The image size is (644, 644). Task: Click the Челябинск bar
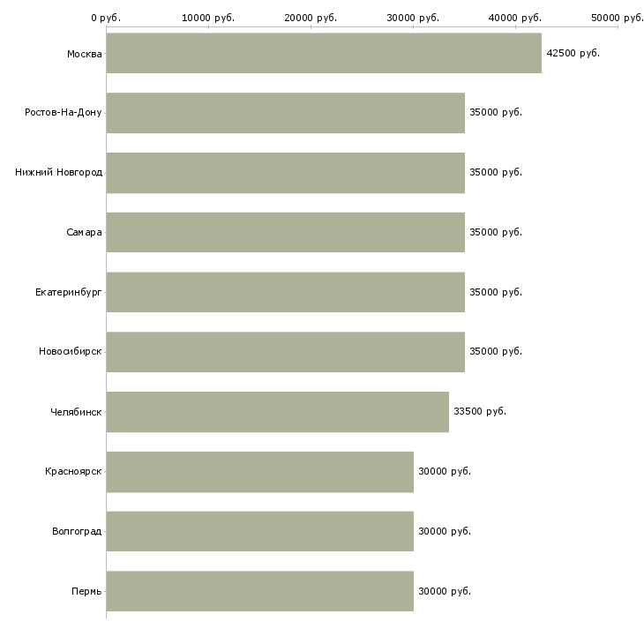(x=277, y=412)
